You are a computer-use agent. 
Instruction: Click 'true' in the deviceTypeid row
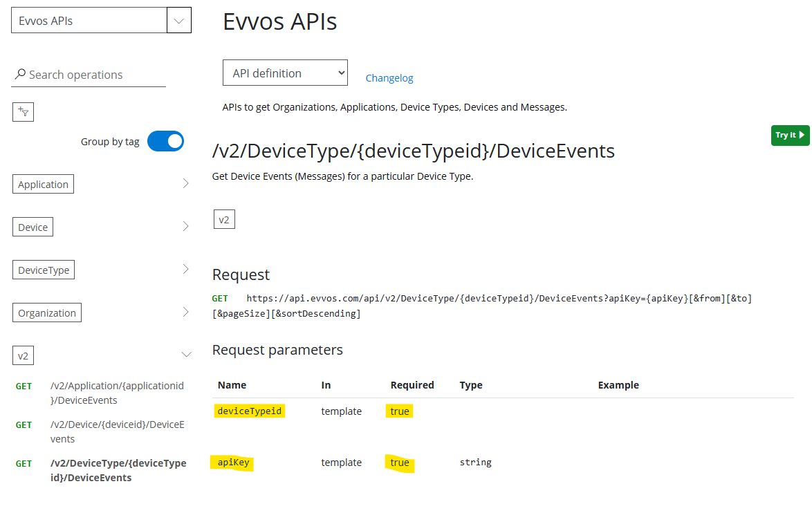(x=400, y=411)
